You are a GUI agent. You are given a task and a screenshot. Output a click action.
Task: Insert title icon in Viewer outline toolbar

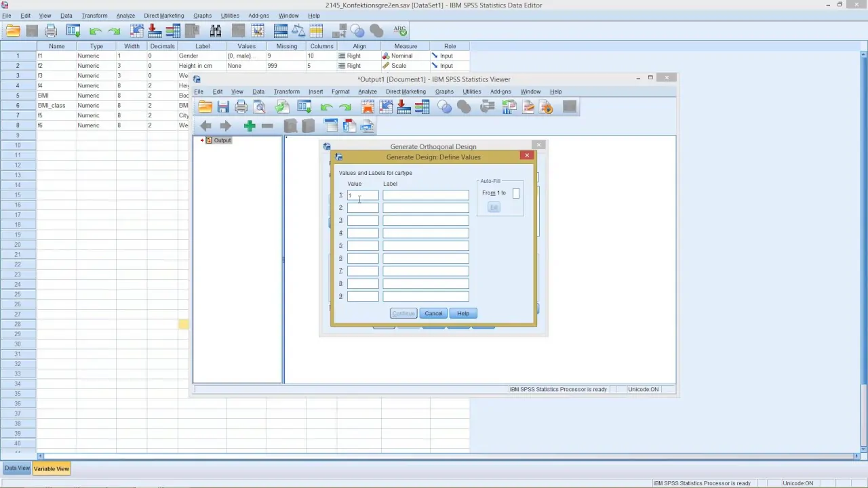(x=349, y=126)
